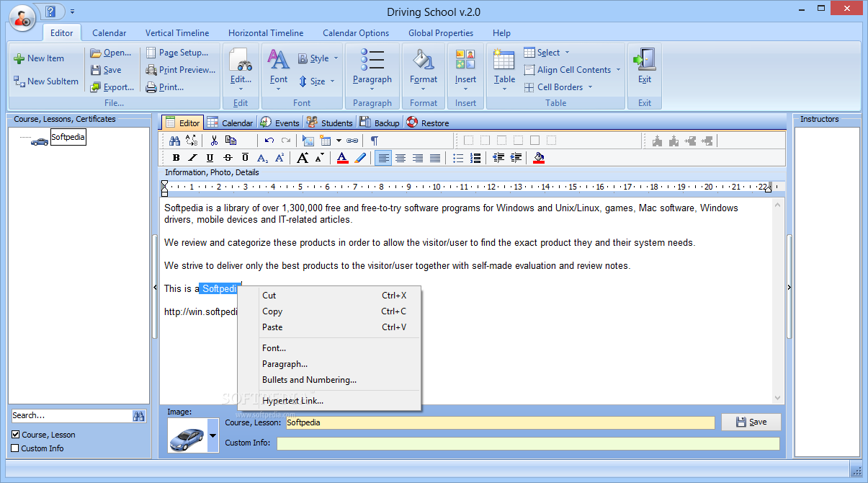The height and width of the screenshot is (483, 868).
Task: Click the decrease font size icon
Action: point(319,158)
